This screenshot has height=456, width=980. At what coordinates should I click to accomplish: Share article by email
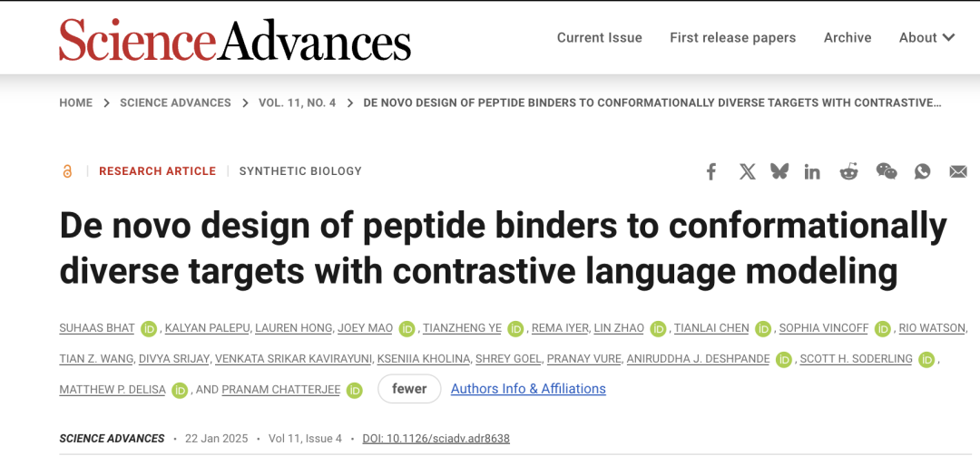(x=958, y=171)
